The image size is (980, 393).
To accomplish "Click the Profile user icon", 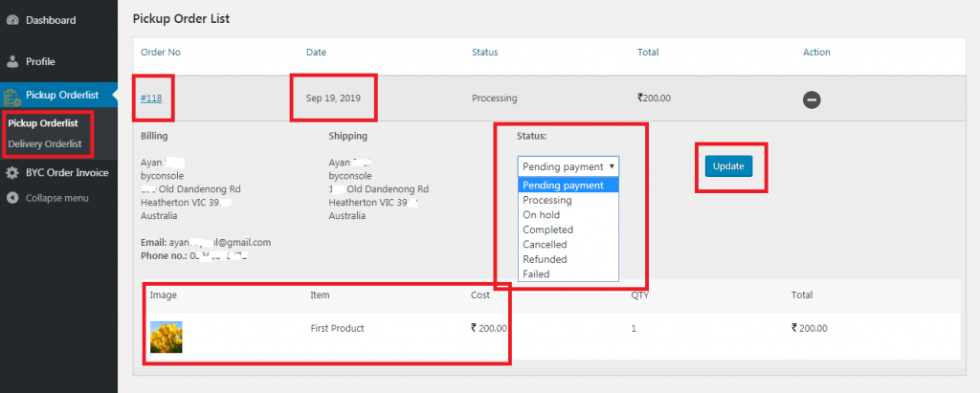I will click(x=12, y=61).
